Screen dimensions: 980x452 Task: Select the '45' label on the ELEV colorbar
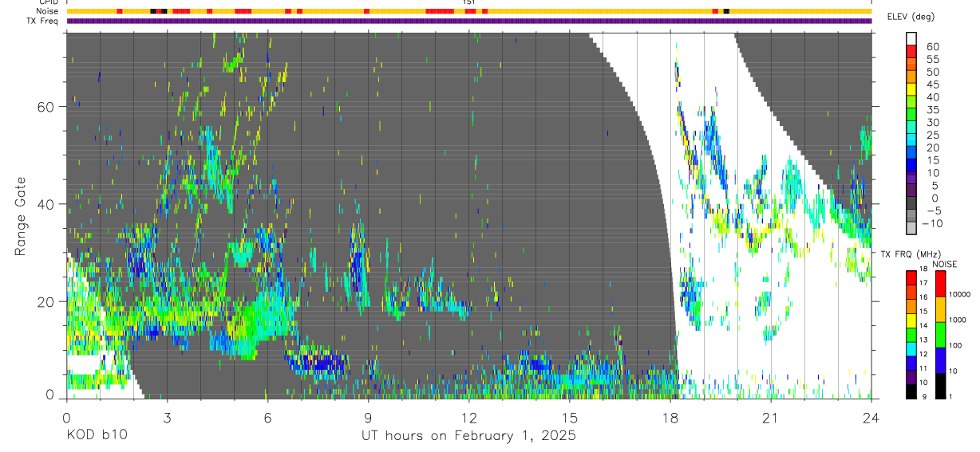pyautogui.click(x=933, y=85)
